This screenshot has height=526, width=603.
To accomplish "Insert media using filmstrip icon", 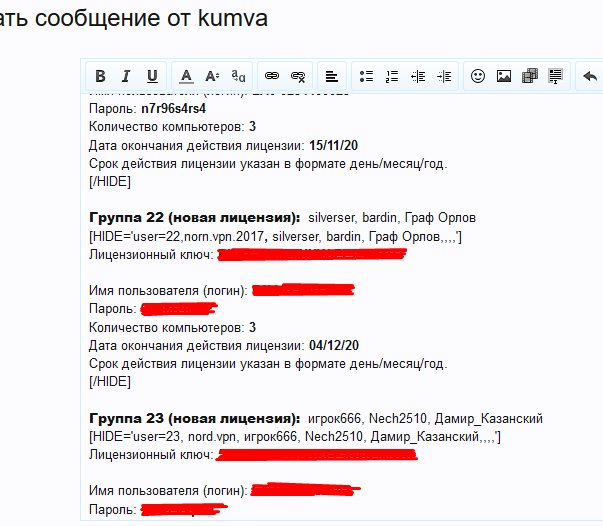I will pos(530,76).
